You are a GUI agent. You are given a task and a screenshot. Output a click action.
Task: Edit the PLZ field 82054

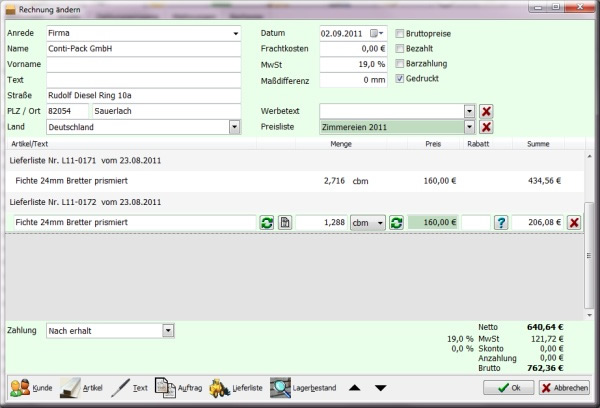pyautogui.click(x=67, y=111)
